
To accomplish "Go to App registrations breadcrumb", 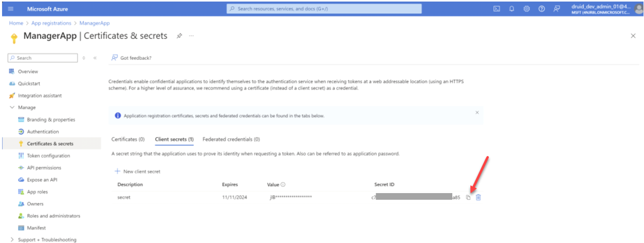I will click(50, 23).
